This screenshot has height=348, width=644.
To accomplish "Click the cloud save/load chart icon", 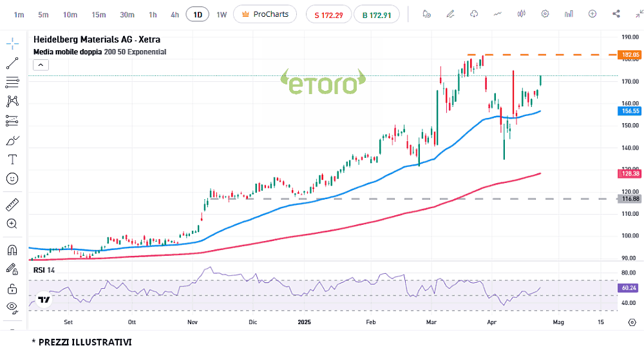I will [474, 14].
